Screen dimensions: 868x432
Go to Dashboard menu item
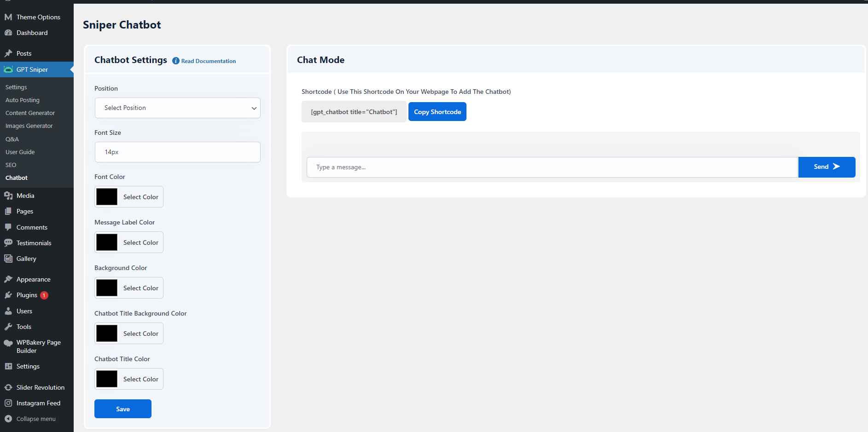[32, 33]
